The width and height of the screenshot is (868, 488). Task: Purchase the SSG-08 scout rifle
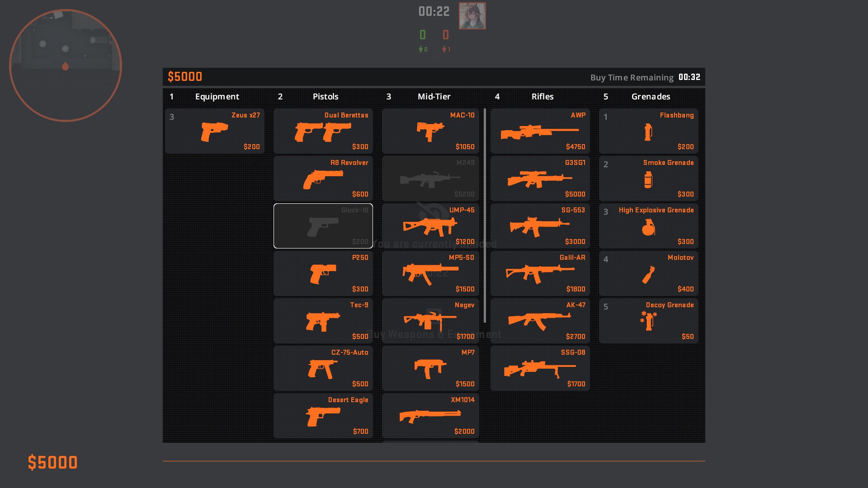[540, 368]
